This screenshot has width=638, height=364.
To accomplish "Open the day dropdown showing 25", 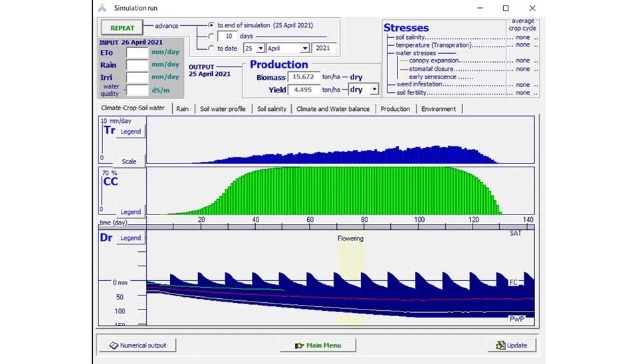I will (262, 48).
